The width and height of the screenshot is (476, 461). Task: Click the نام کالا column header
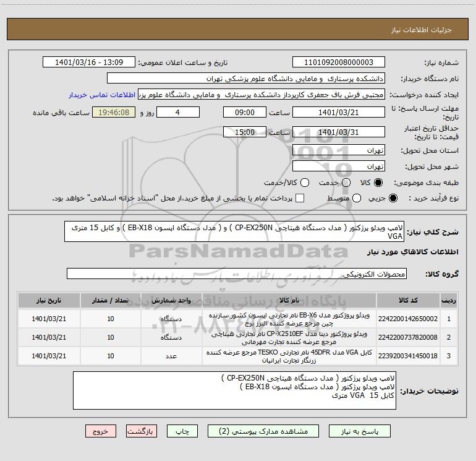point(289,300)
